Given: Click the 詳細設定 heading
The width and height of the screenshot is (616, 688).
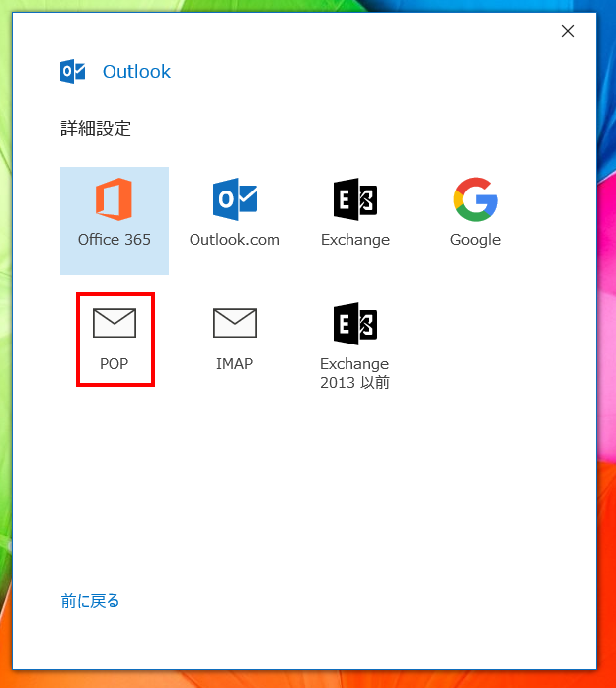Looking at the screenshot, I should pyautogui.click(x=95, y=128).
